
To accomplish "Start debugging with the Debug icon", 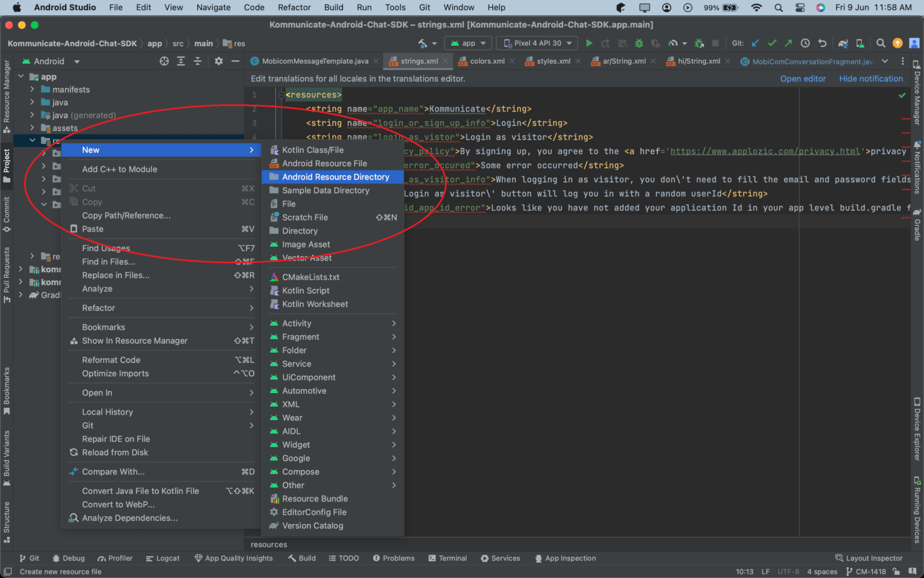I will 639,43.
